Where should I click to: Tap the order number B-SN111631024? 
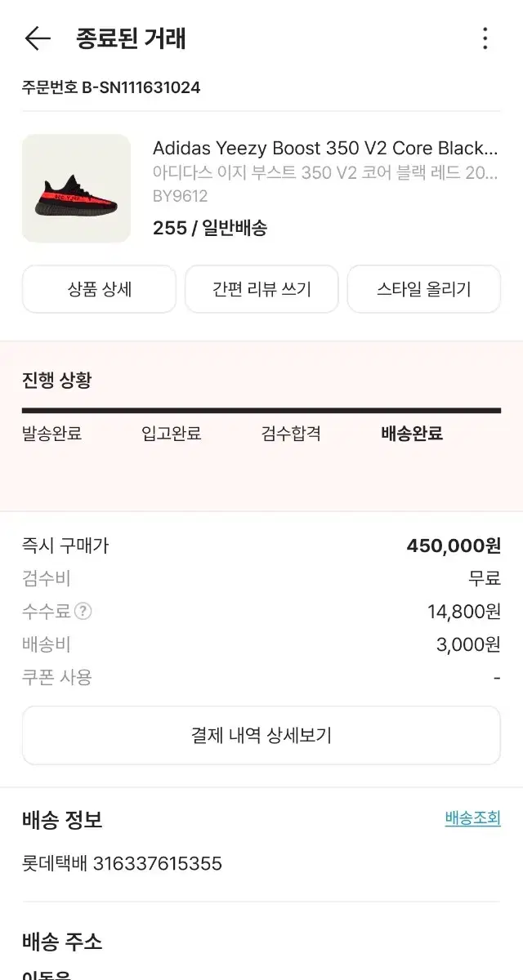tap(141, 87)
